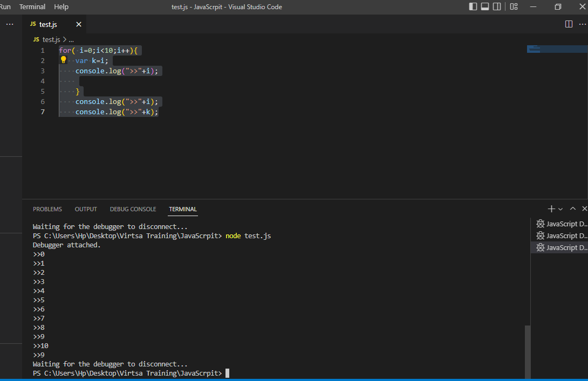Viewport: 588px width, 381px height.
Task: Close the test.js editor tab
Action: [x=78, y=24]
